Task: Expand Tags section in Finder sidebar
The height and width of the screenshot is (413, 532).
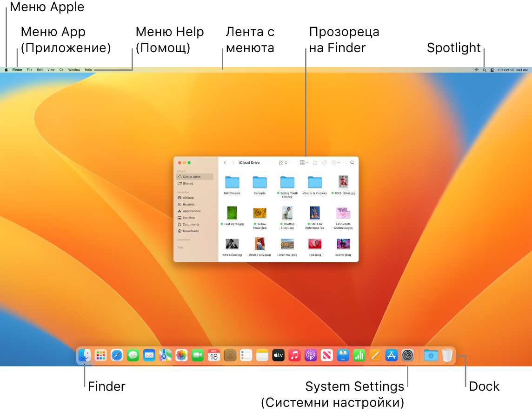Action: tap(180, 247)
